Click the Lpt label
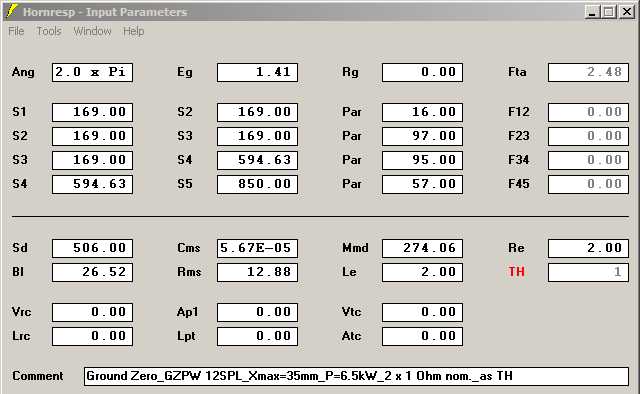The image size is (640, 394). point(186,336)
